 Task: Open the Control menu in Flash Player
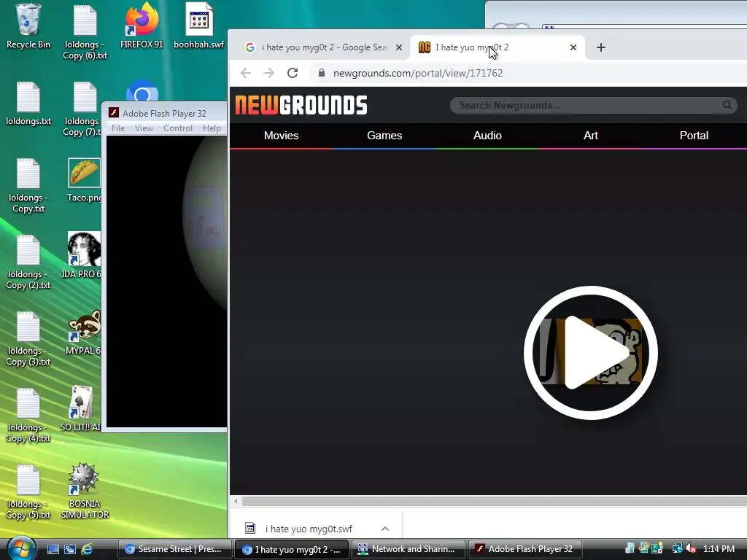coord(178,128)
